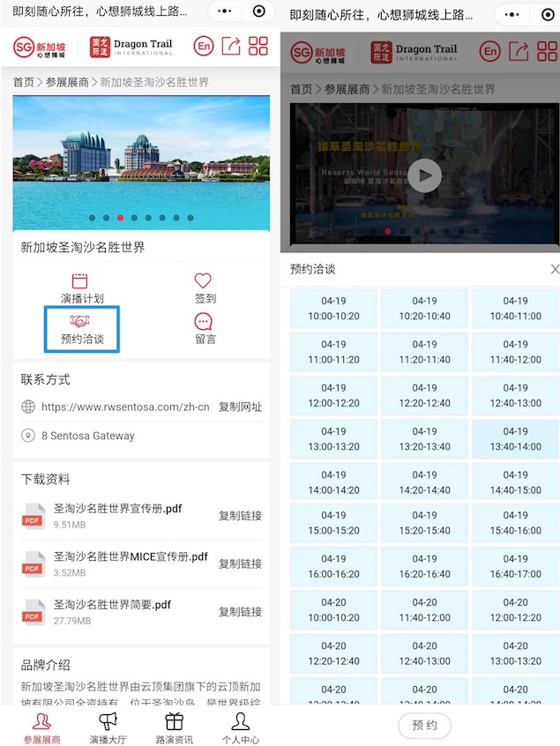Play the Resorts World Sentosa video

pos(424,175)
